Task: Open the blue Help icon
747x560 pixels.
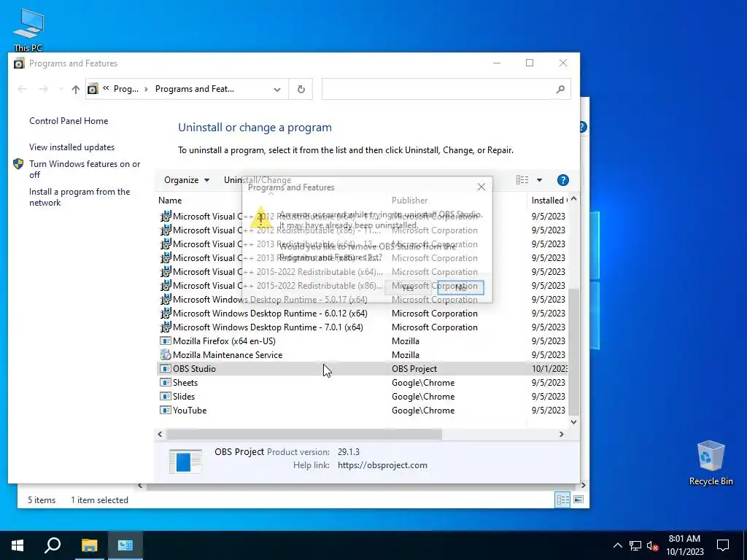Action: coord(562,180)
